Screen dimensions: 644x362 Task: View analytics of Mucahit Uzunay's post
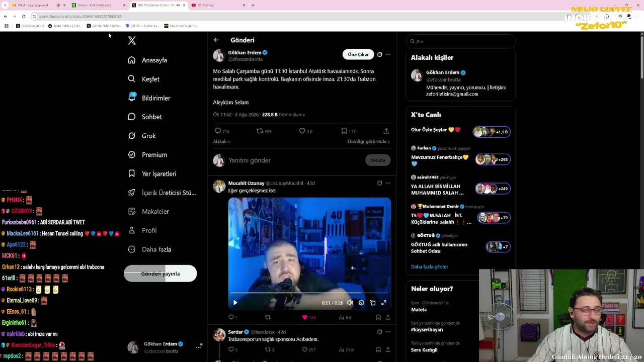tap(345, 317)
